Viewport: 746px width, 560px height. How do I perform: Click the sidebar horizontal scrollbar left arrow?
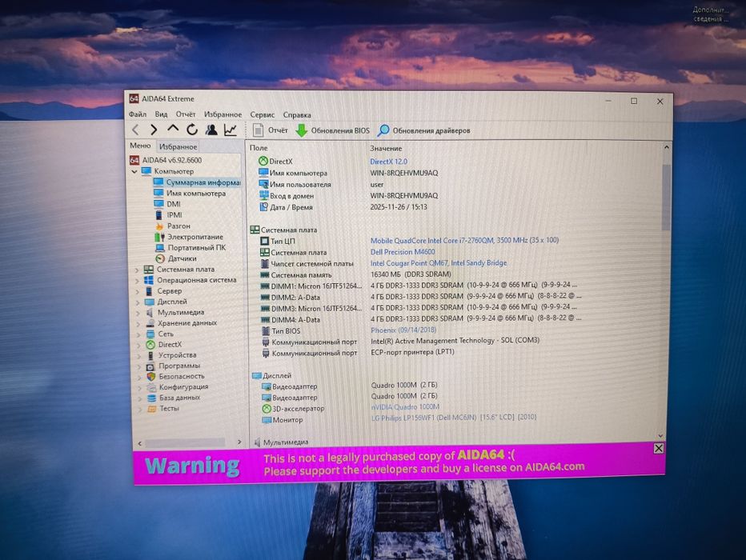(140, 443)
